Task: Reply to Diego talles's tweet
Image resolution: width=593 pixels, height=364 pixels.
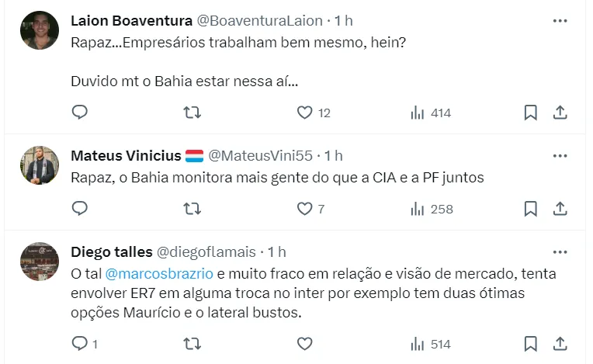Action: click(80, 343)
